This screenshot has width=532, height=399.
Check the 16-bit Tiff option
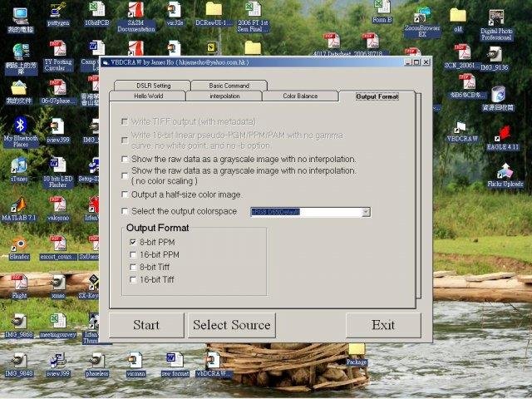pos(133,279)
